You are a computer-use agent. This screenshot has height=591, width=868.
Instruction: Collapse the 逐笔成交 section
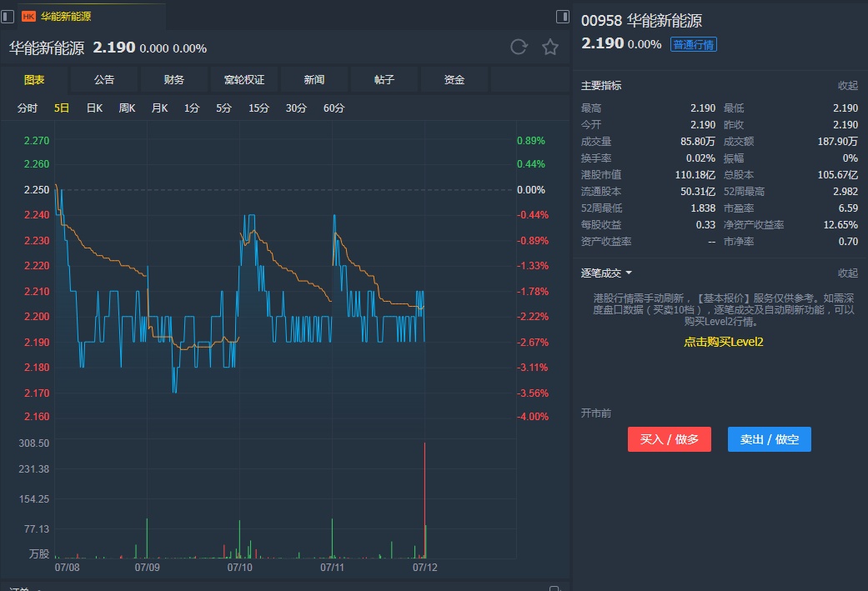[x=847, y=273]
